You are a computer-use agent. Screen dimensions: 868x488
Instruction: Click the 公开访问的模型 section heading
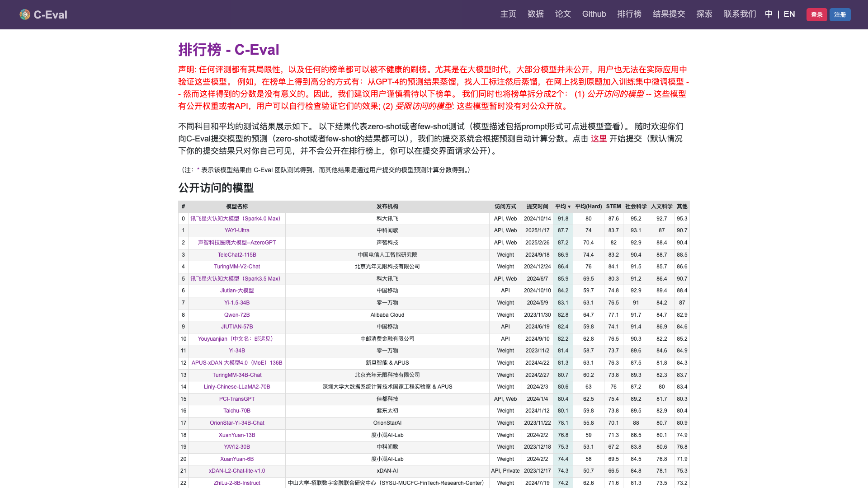(216, 188)
